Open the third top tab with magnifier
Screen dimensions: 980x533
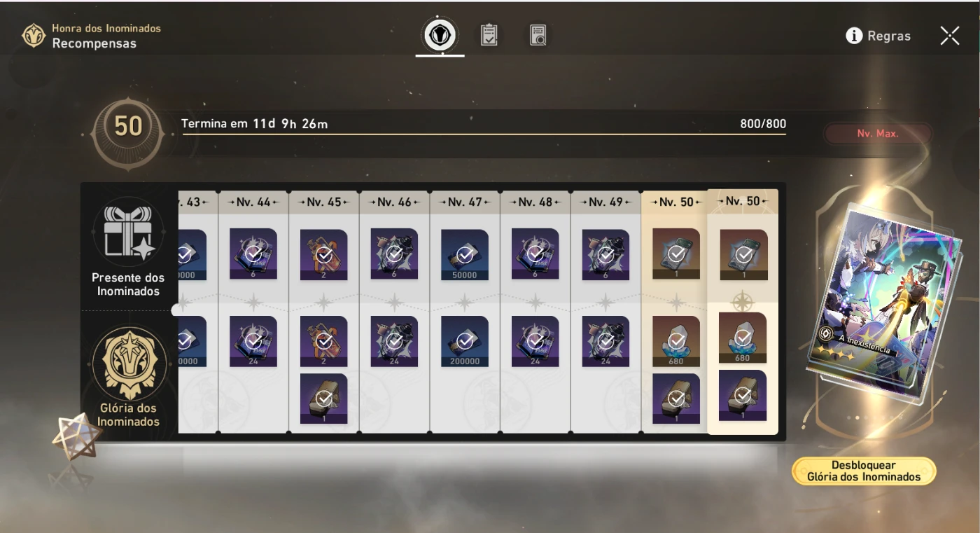(x=538, y=35)
